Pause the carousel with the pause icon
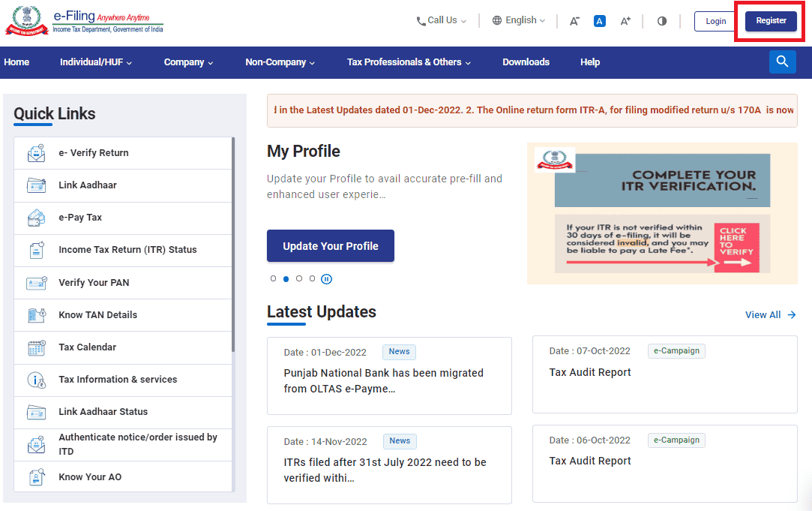The image size is (812, 511). (326, 279)
